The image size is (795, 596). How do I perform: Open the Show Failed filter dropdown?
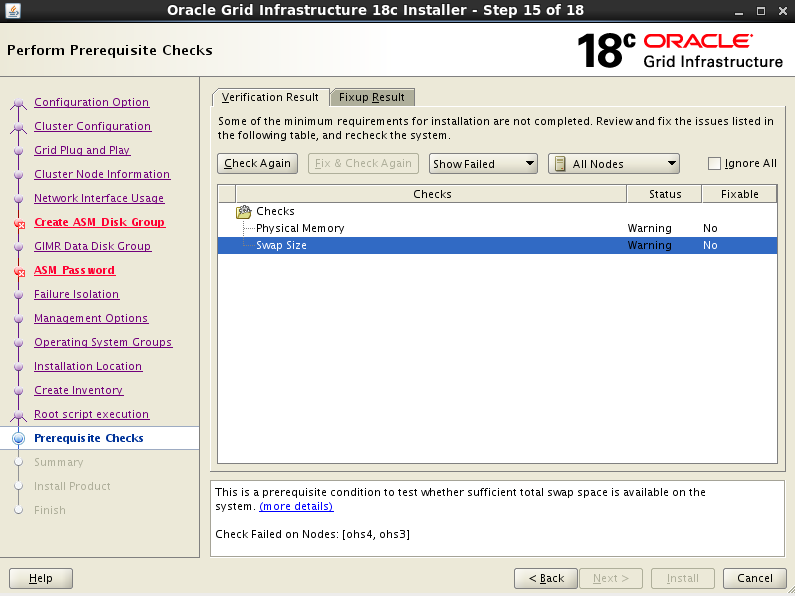[483, 164]
